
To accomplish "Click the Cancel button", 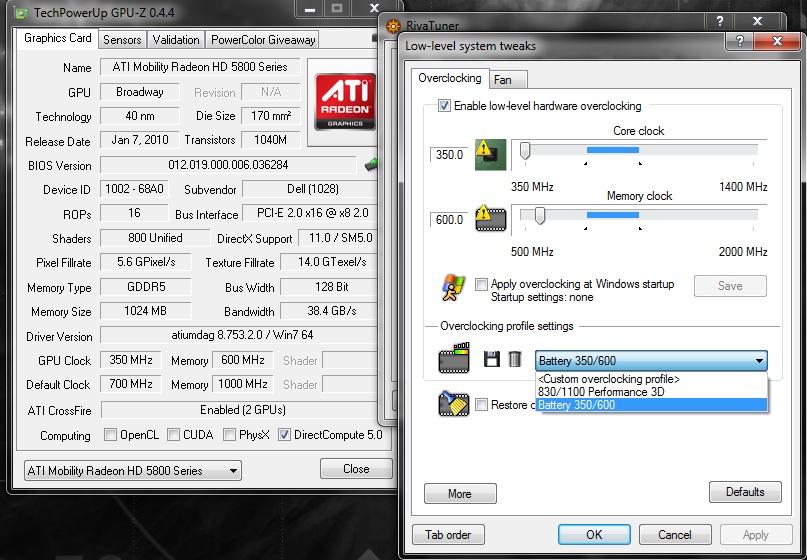I will tap(675, 535).
